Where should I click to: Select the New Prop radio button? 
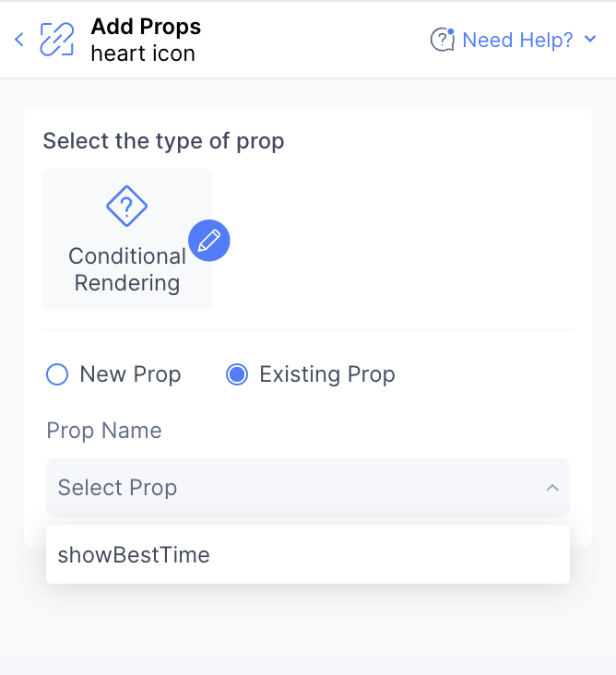[x=57, y=374]
